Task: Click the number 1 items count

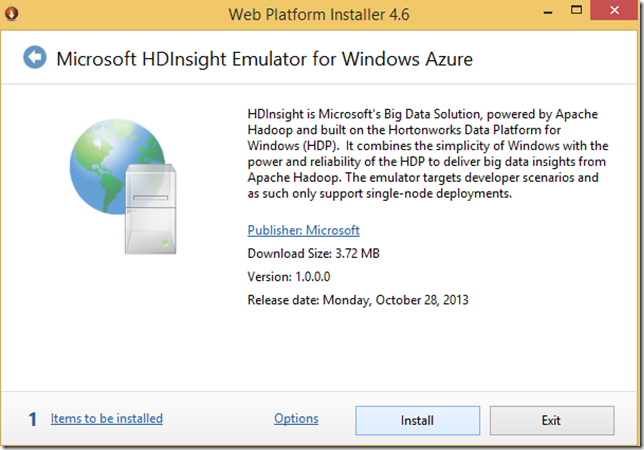Action: click(x=32, y=419)
